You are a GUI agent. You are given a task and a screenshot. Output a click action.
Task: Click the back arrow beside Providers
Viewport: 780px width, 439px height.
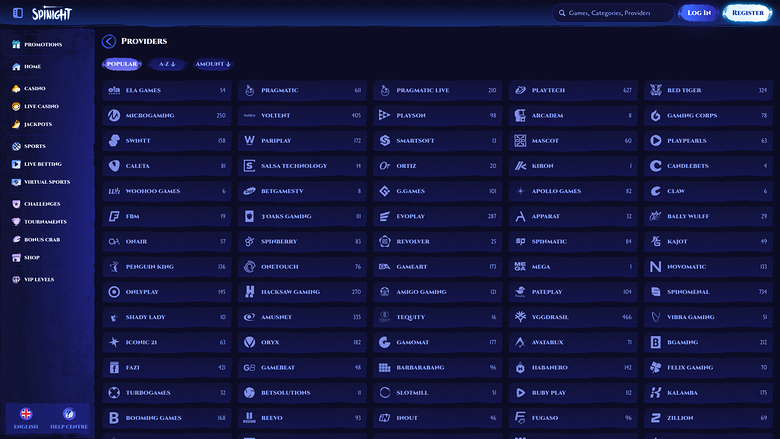point(108,42)
